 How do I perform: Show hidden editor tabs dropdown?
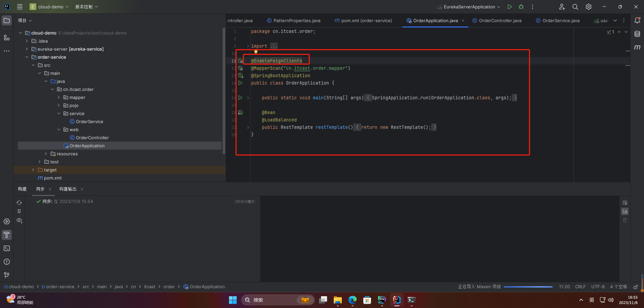click(615, 20)
